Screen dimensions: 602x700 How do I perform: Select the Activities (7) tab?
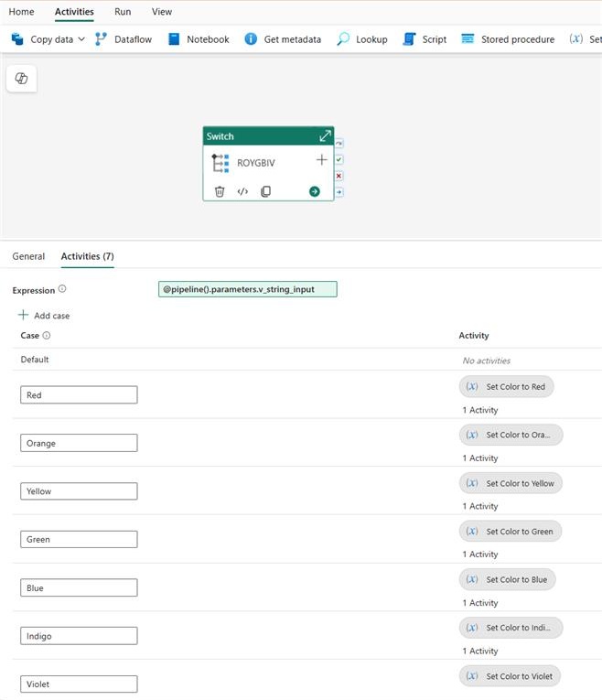click(x=88, y=256)
